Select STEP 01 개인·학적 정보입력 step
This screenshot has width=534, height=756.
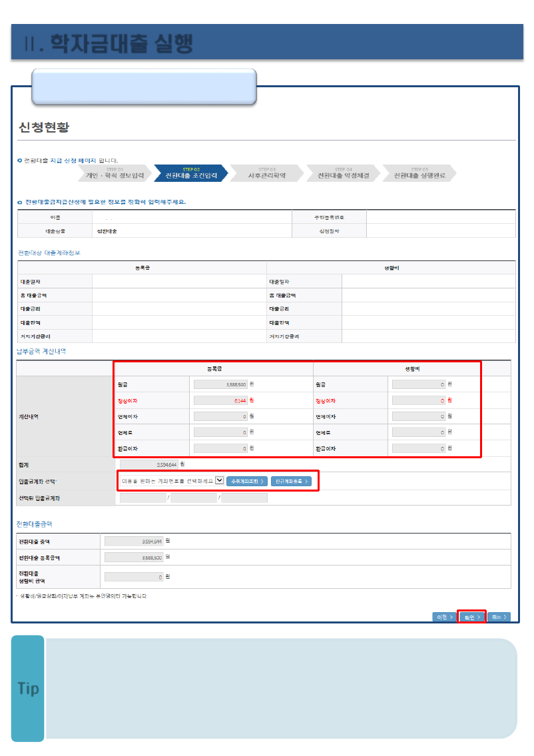pos(115,174)
